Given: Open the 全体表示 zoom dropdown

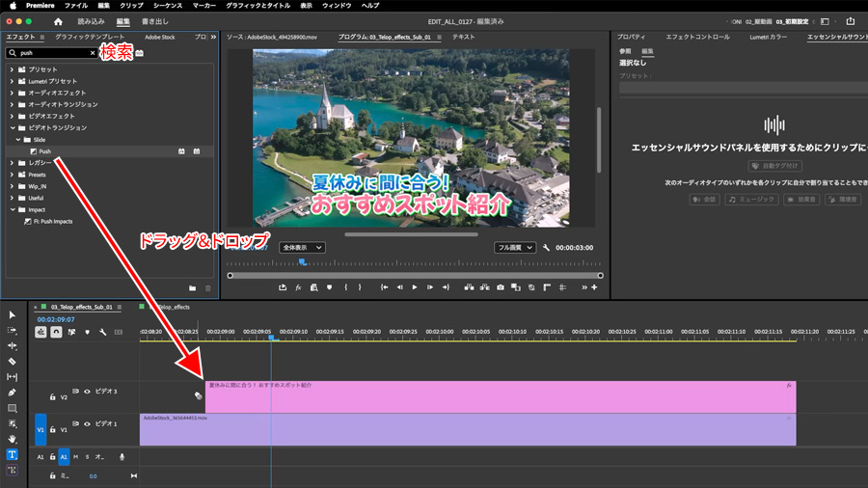Looking at the screenshot, I should coord(302,247).
